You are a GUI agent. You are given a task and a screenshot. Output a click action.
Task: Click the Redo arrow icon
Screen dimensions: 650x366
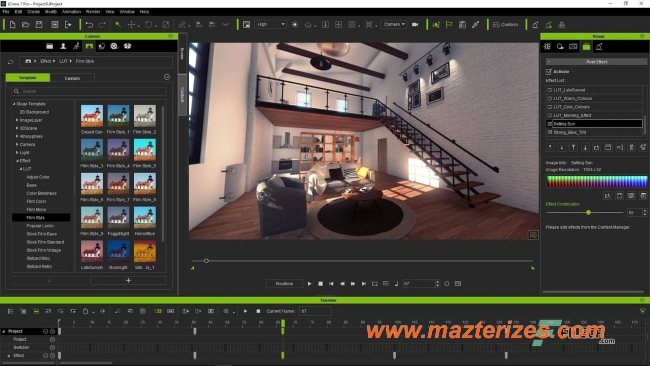click(102, 25)
